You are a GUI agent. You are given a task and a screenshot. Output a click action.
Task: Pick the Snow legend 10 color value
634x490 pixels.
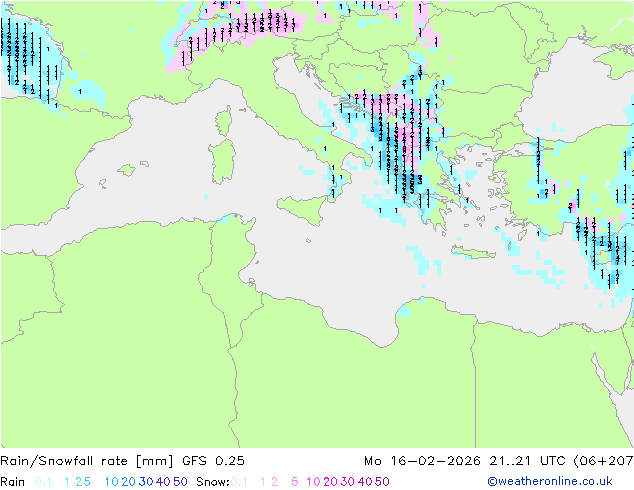[313, 482]
